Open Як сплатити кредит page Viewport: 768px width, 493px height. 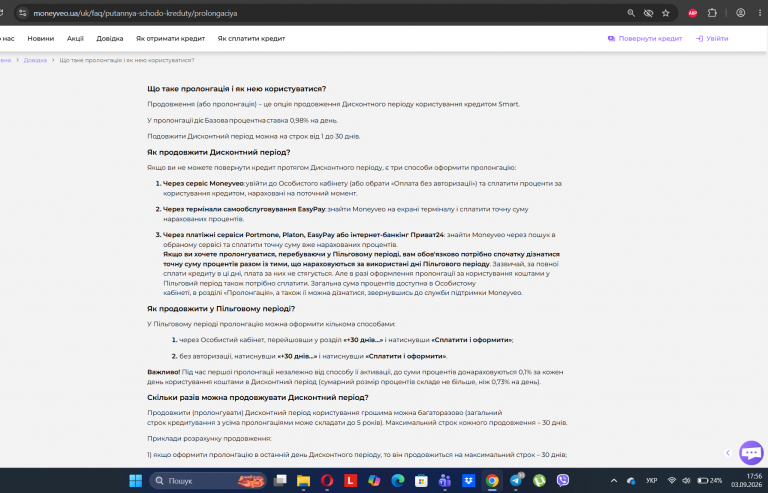251,39
